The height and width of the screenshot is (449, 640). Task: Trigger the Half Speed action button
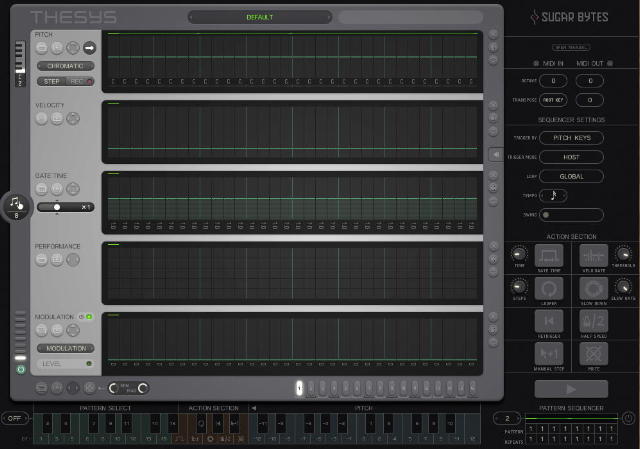pos(593,321)
